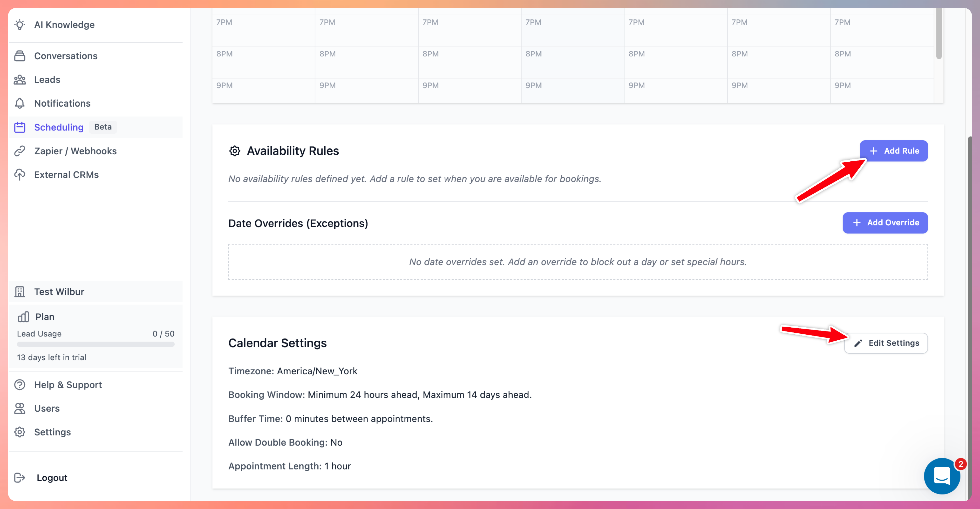Image resolution: width=980 pixels, height=509 pixels.
Task: Click the gear icon beside Availability Rules
Action: (x=235, y=151)
